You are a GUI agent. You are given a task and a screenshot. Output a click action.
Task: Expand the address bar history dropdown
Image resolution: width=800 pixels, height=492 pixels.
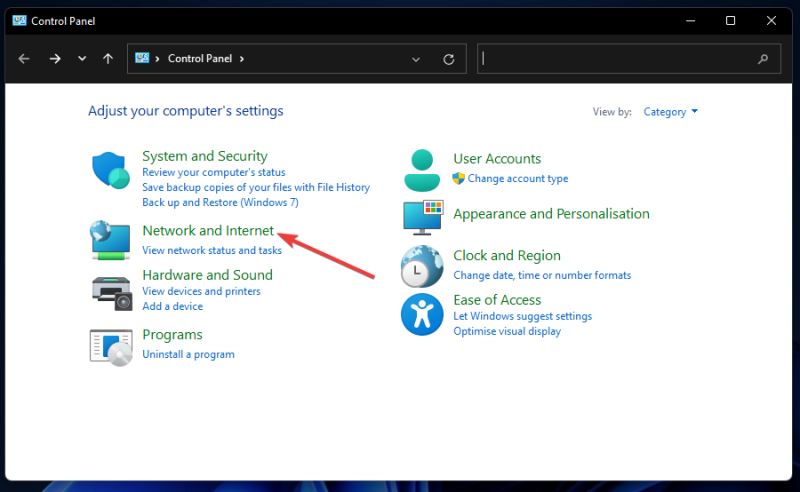(416, 59)
